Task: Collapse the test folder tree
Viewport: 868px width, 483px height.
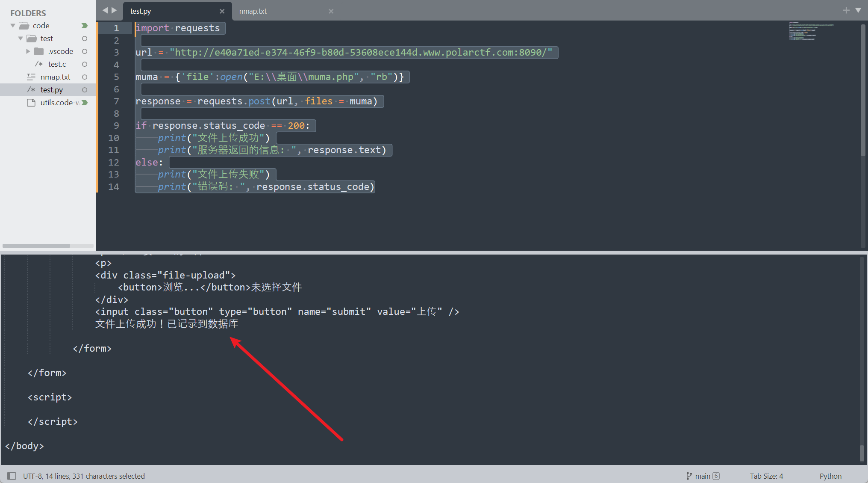Action: click(x=21, y=39)
